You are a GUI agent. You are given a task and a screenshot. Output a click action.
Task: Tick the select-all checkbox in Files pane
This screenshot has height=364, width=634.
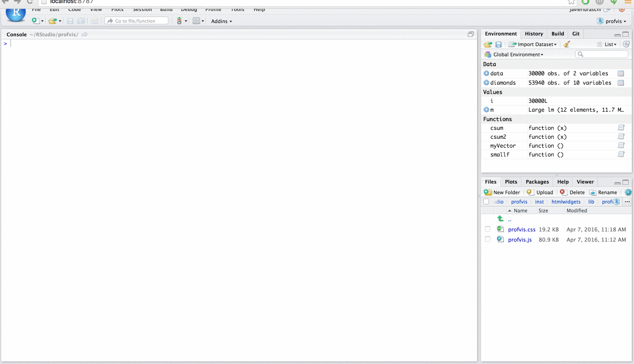pos(486,201)
